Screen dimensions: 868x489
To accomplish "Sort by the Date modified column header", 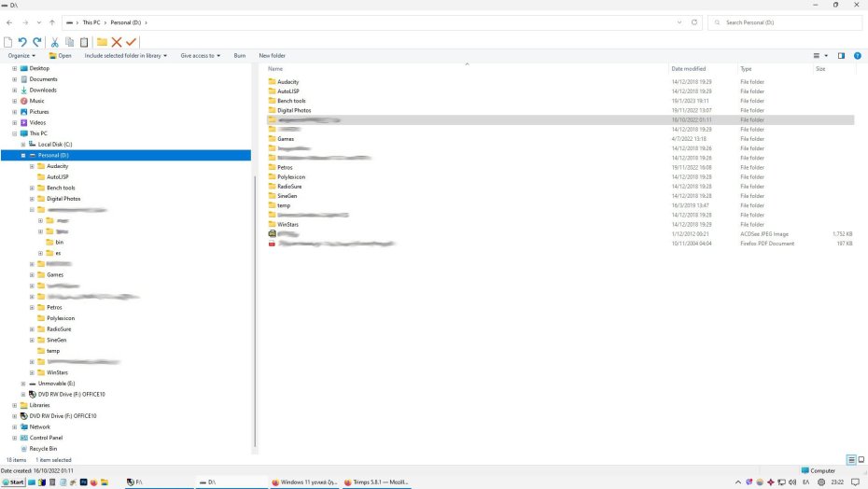I will pyautogui.click(x=689, y=69).
